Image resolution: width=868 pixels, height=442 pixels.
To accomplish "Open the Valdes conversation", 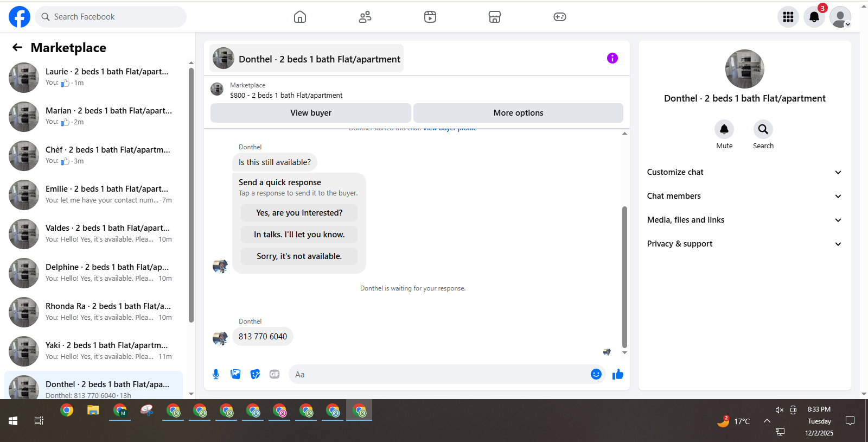I will [x=93, y=234].
